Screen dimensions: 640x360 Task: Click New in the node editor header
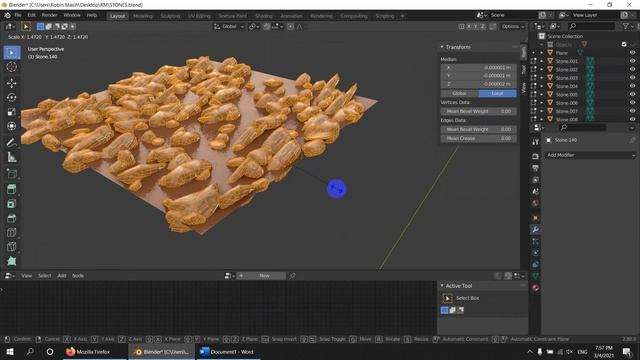[264, 276]
